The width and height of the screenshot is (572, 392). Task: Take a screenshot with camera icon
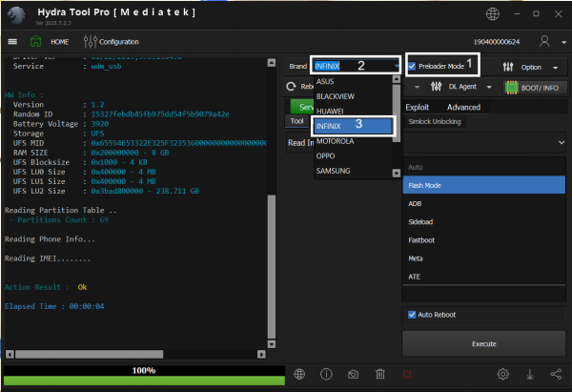click(353, 375)
